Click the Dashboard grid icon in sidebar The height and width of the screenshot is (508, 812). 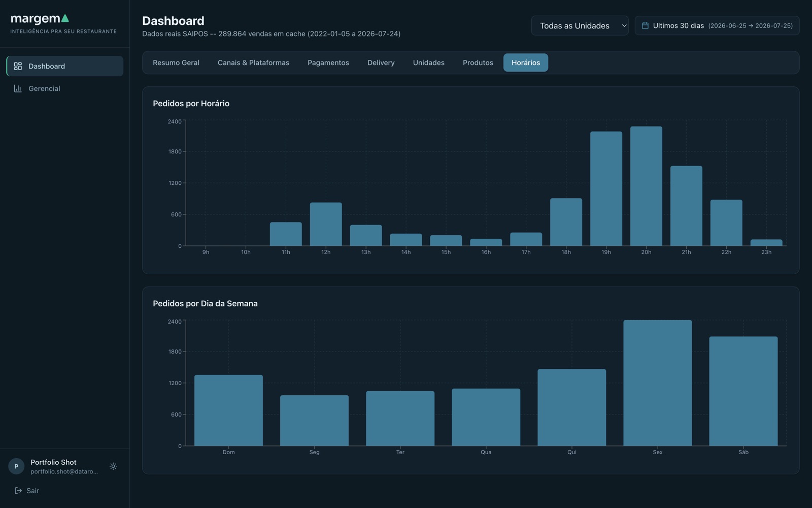(x=18, y=66)
